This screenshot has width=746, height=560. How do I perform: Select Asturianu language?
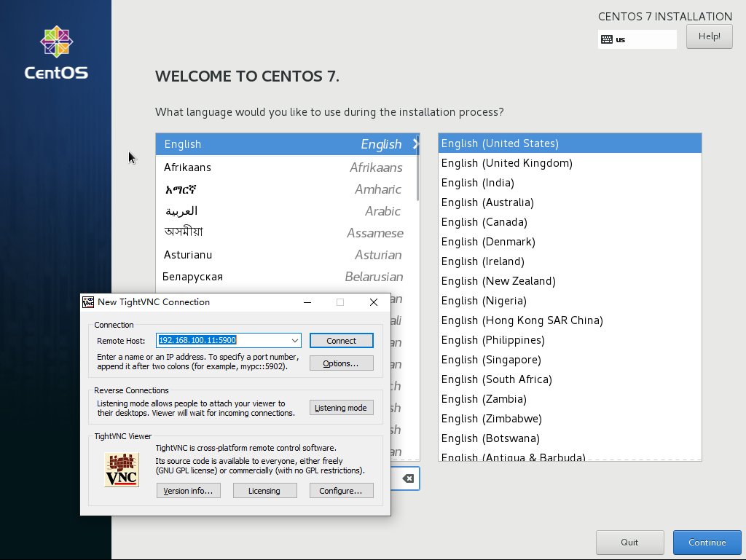click(x=286, y=255)
